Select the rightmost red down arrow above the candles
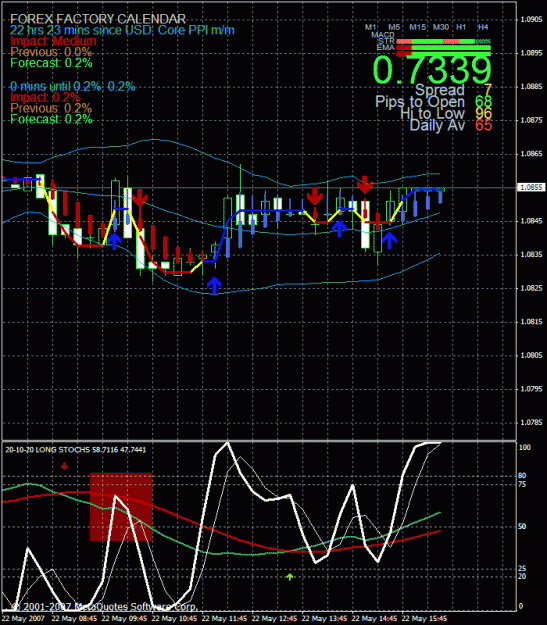Screen dimensions: 547x625 coord(365,185)
